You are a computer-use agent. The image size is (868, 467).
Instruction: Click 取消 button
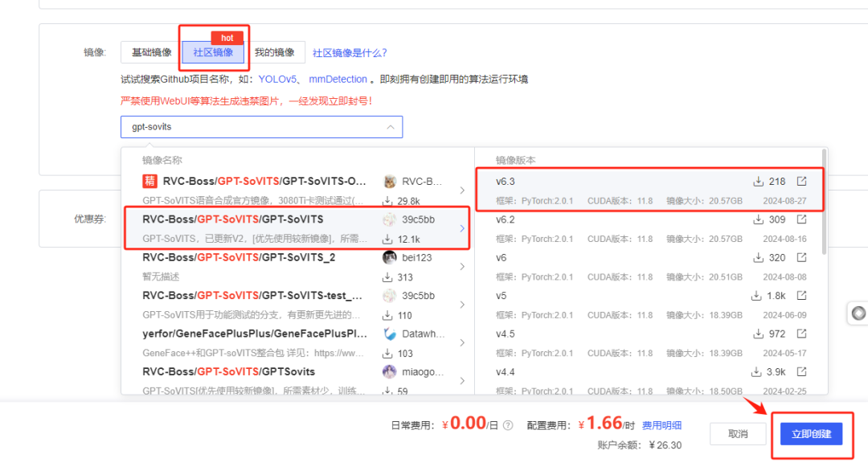738,434
